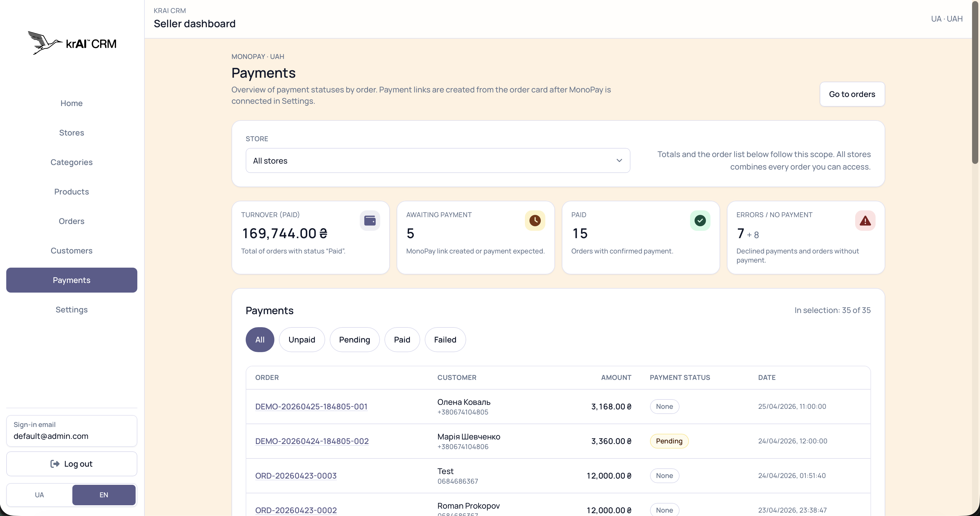Viewport: 980px width, 516px height.
Task: Open order DEMO-20260425-184805-001
Action: pyautogui.click(x=311, y=407)
